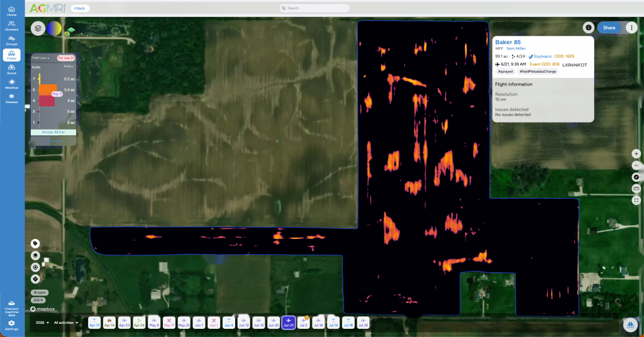Open the Disease section
The width and height of the screenshot is (644, 337).
tap(11, 98)
